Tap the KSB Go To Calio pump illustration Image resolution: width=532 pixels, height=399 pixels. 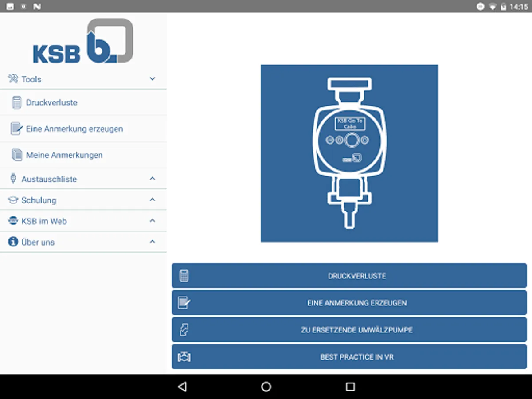point(349,153)
